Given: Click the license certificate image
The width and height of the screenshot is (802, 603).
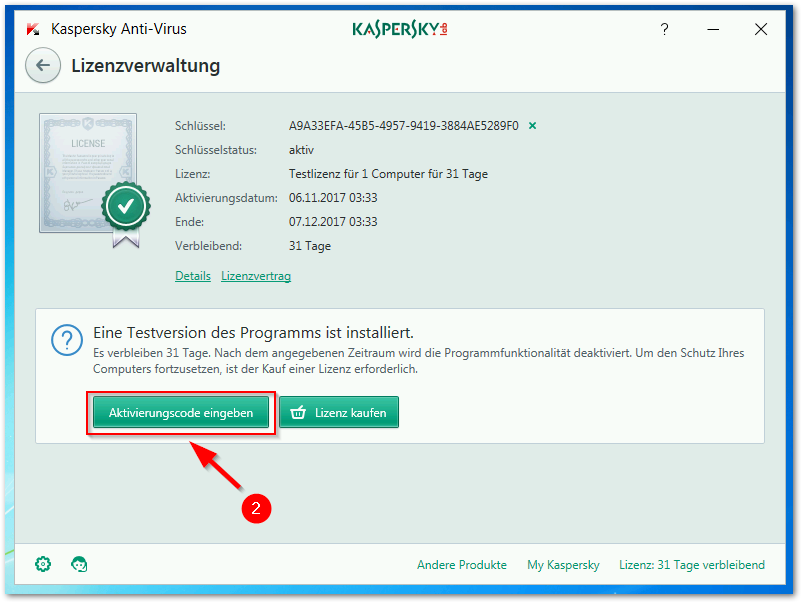Looking at the screenshot, I should point(95,180).
